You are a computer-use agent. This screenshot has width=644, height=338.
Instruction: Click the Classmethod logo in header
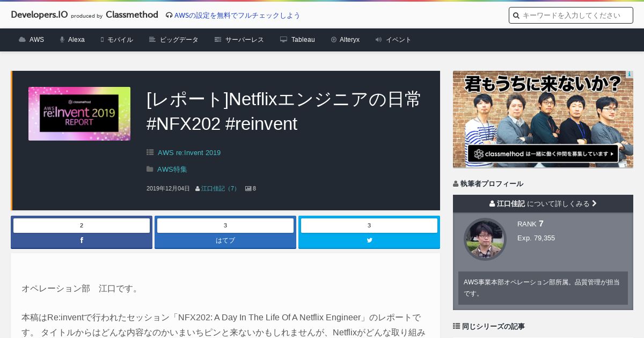(x=132, y=14)
